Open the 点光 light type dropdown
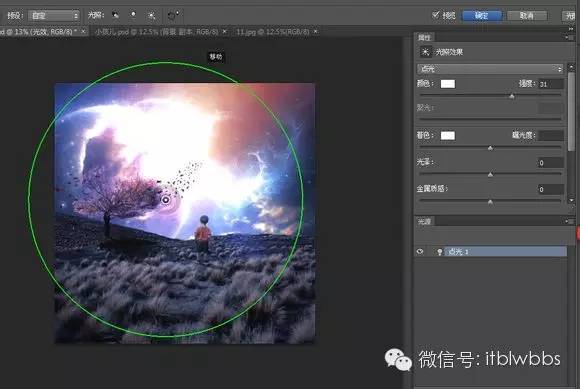The width and height of the screenshot is (580, 389). (x=490, y=69)
